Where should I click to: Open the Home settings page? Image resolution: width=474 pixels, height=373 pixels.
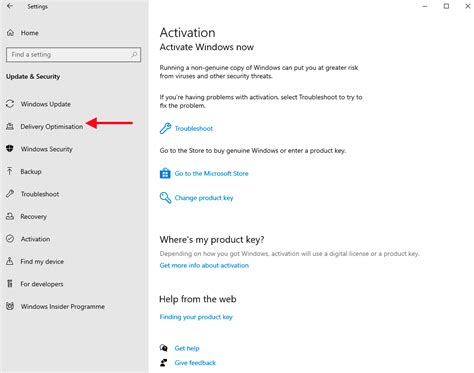coord(30,33)
